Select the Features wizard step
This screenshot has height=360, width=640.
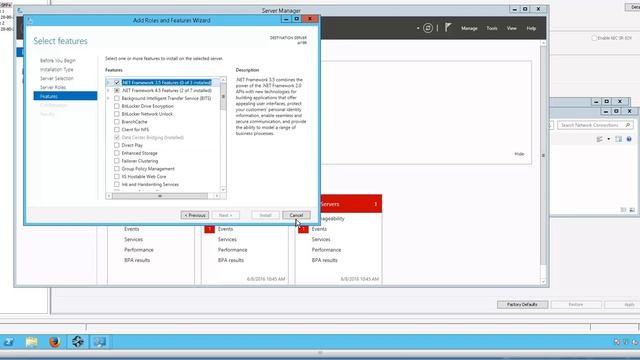coord(65,96)
